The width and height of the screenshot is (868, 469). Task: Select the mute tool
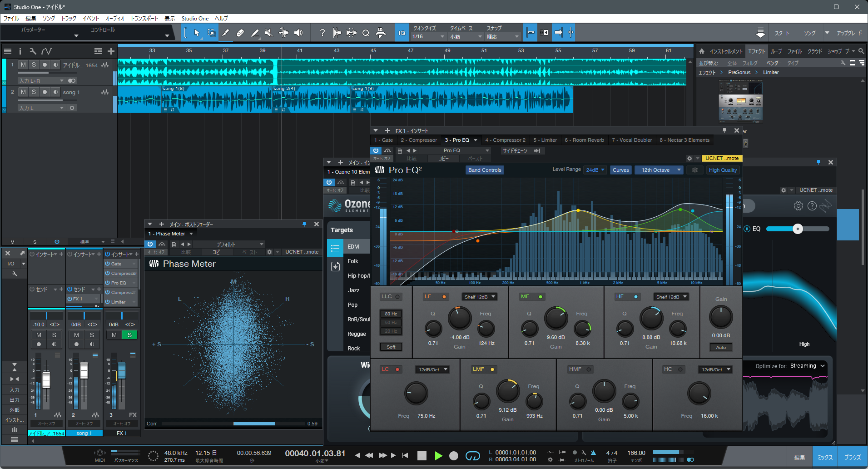pyautogui.click(x=269, y=33)
